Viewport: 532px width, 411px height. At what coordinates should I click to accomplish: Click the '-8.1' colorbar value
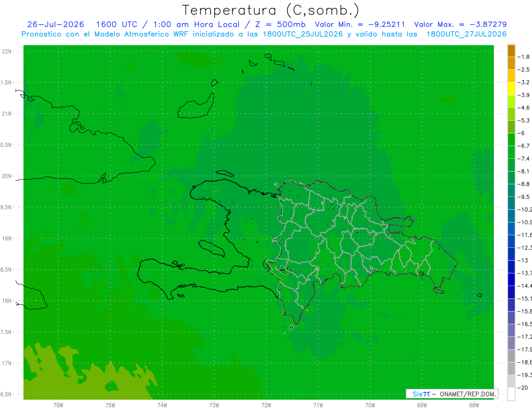click(x=523, y=171)
